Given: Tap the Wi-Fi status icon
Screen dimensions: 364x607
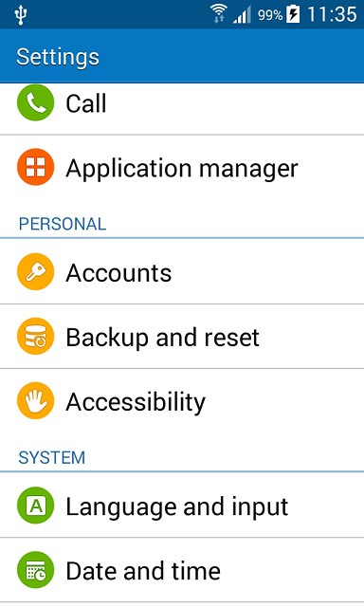Looking at the screenshot, I should 218,14.
